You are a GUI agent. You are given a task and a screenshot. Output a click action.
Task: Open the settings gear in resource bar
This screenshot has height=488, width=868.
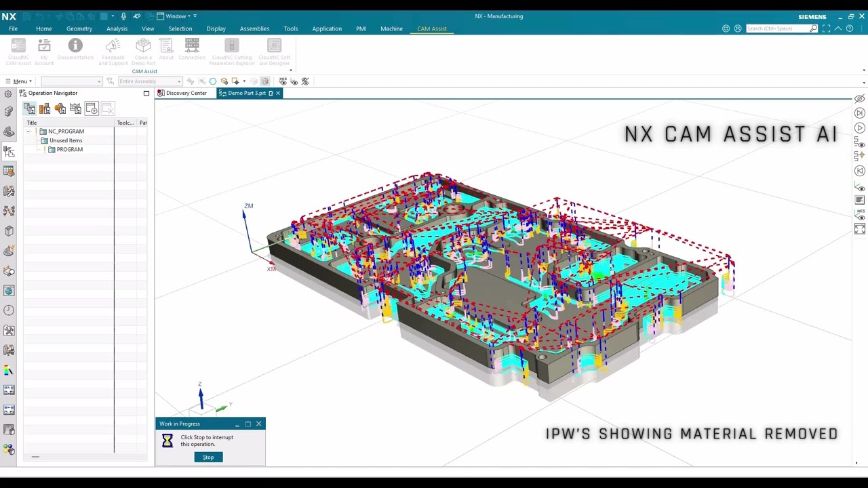pyautogui.click(x=8, y=94)
